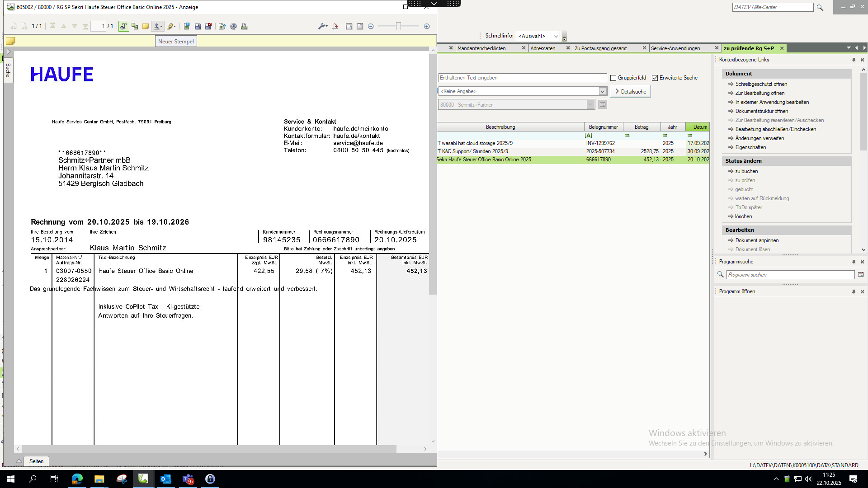Click the Neuer Stempel stamp icon

pos(156,26)
